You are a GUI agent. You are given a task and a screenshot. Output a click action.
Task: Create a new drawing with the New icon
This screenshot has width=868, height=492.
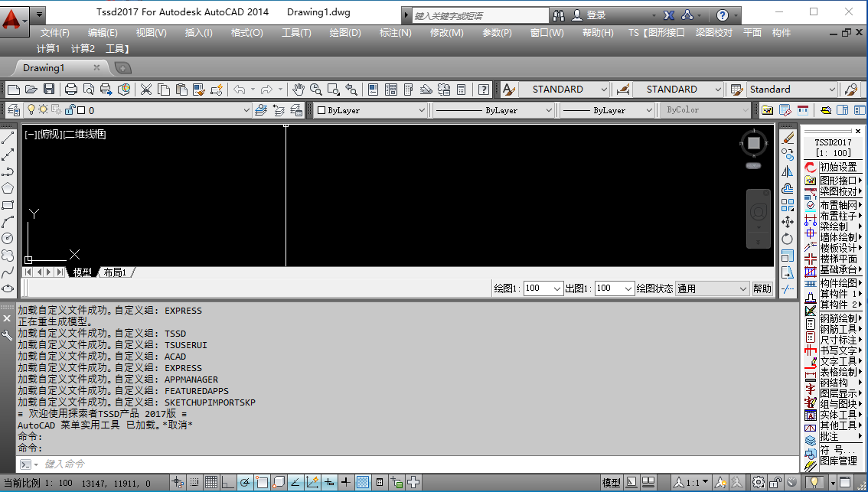click(x=14, y=89)
